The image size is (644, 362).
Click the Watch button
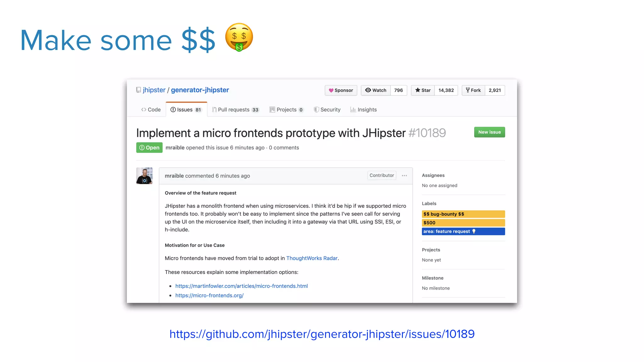click(x=376, y=90)
